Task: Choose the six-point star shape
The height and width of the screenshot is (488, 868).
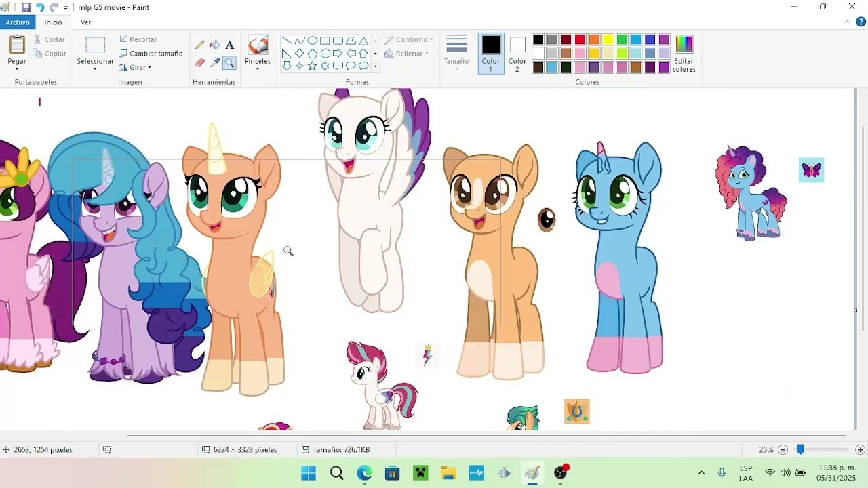Action: coord(325,66)
